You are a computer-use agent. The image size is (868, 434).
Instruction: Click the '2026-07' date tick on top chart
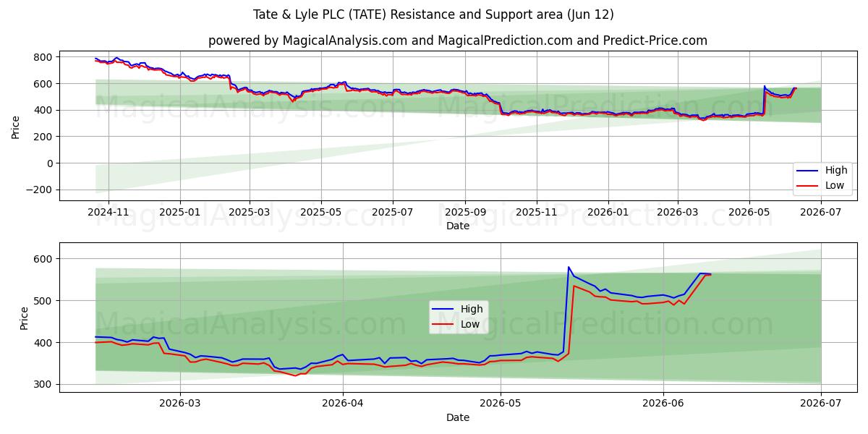(x=821, y=213)
